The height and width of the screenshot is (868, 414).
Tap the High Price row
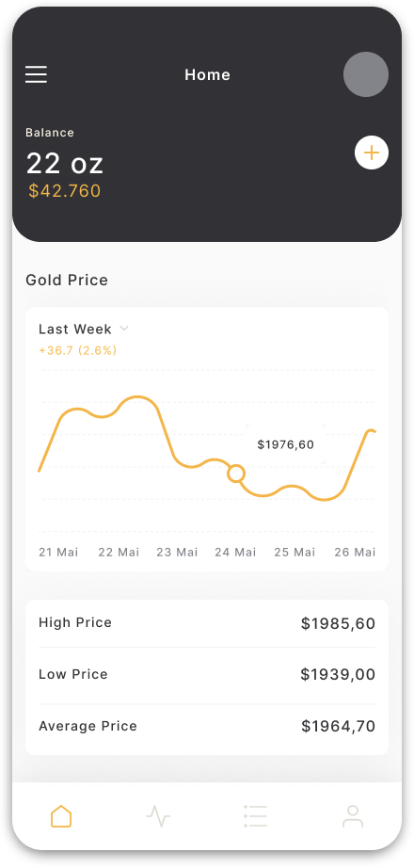point(207,623)
